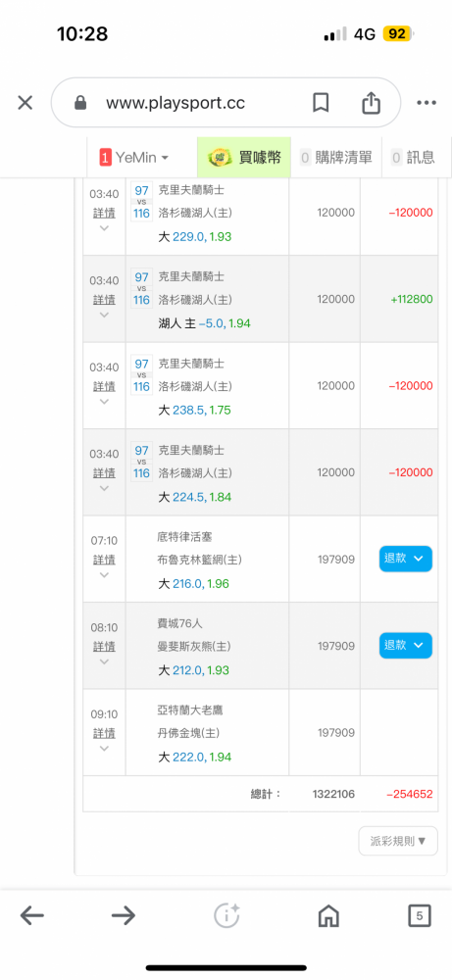The height and width of the screenshot is (980, 452).
Task: Tap the AI info sparkle icon
Action: [226, 915]
